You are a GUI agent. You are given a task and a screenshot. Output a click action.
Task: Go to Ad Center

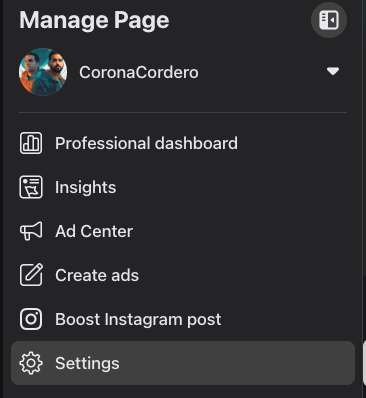click(x=183, y=231)
